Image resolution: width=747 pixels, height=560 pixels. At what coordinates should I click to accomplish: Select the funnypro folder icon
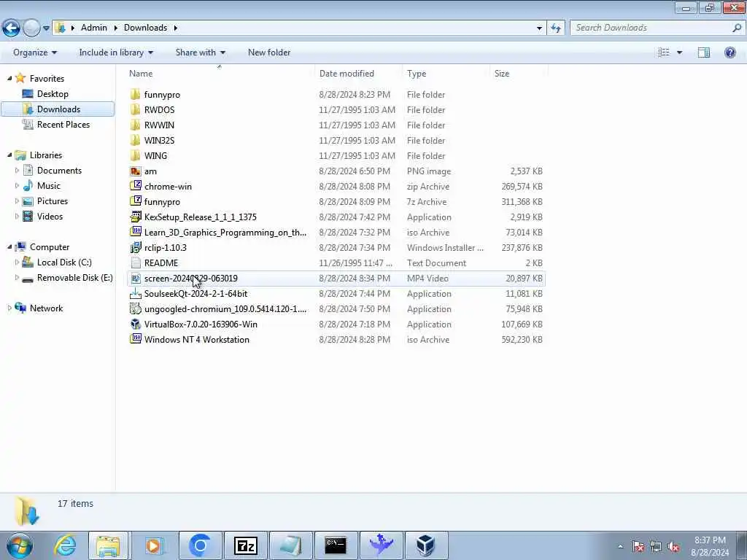point(135,94)
